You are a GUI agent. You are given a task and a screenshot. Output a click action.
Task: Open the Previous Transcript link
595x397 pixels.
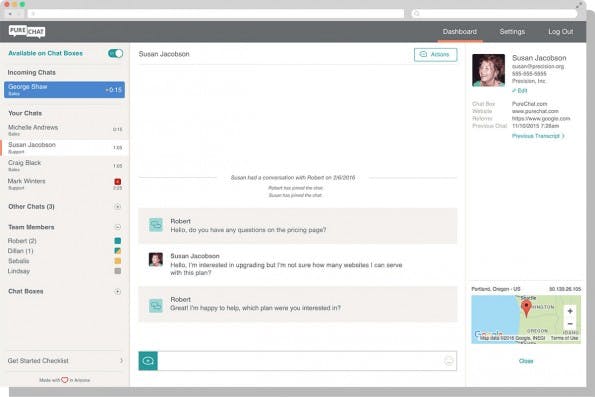click(x=538, y=136)
